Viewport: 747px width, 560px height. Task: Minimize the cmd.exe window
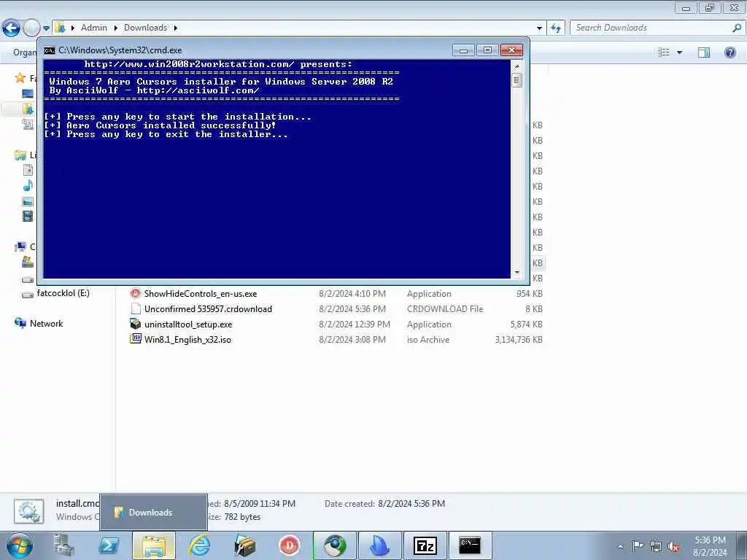point(463,50)
